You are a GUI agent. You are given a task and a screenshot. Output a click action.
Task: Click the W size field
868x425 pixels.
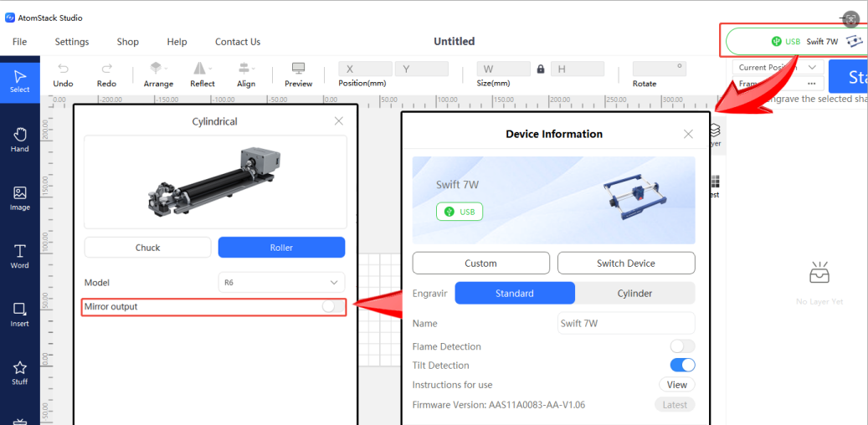point(504,69)
